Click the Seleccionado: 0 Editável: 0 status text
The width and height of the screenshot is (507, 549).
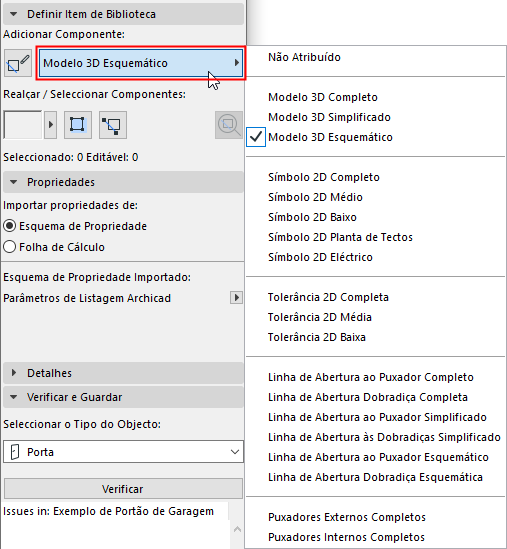point(71,157)
